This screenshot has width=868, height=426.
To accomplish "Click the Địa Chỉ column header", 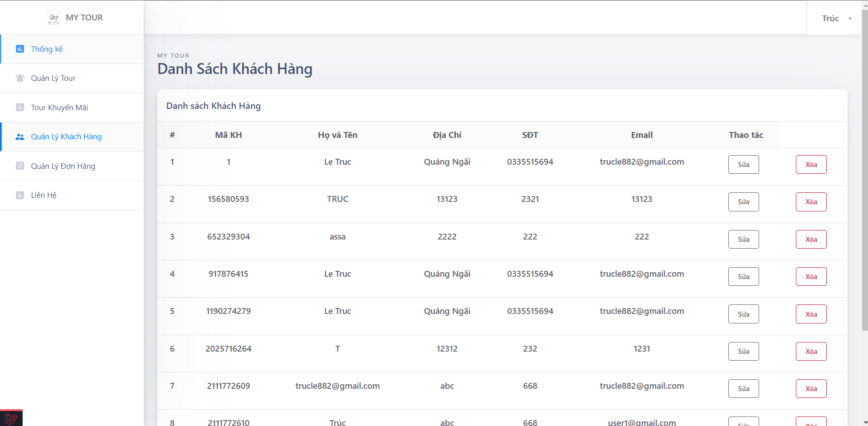I will [x=447, y=135].
